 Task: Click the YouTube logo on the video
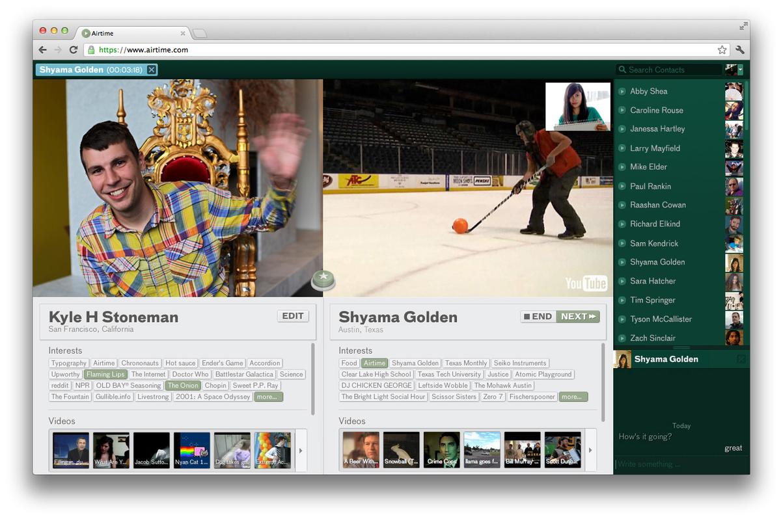(586, 283)
